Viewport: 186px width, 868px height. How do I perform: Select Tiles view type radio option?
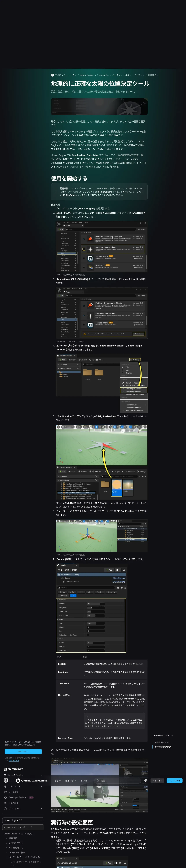pyautogui.click(x=123, y=367)
